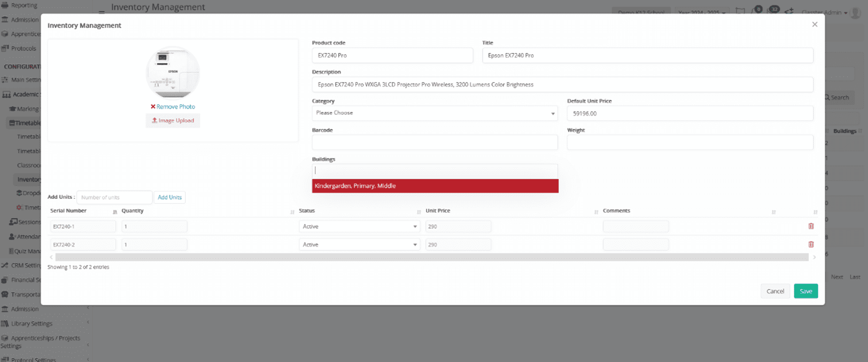Click the Unit Price column sort icon

coord(596,212)
